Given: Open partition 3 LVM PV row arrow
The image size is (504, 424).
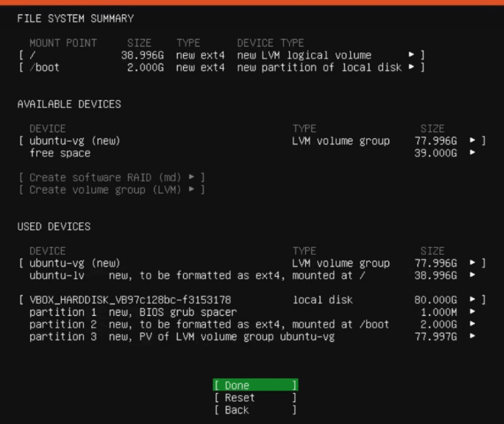Looking at the screenshot, I should [x=472, y=337].
